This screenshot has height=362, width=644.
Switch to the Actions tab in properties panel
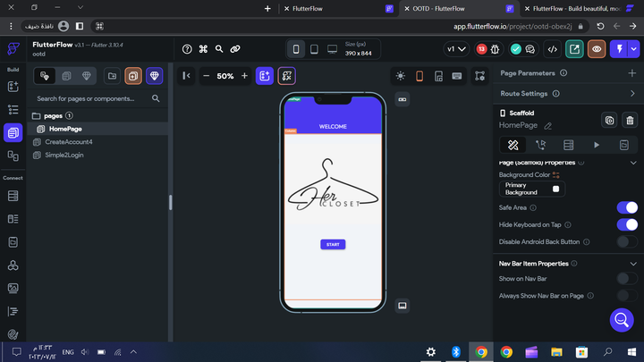tap(540, 145)
